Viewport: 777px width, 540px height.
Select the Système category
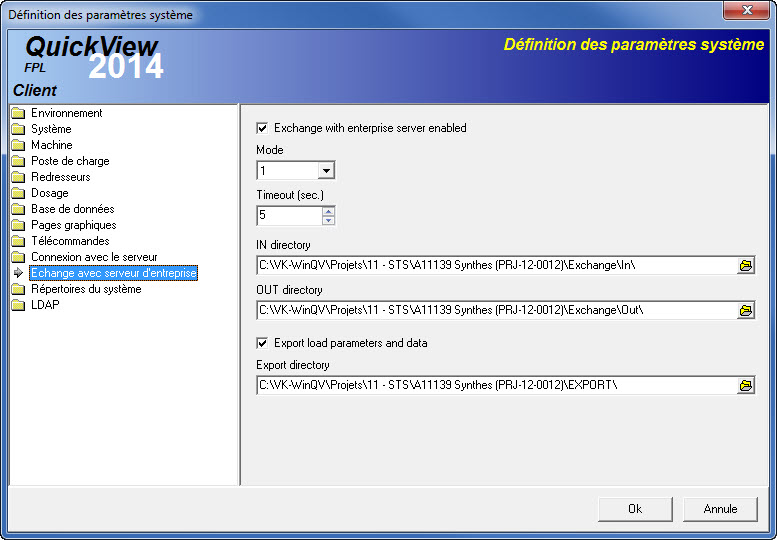point(51,129)
